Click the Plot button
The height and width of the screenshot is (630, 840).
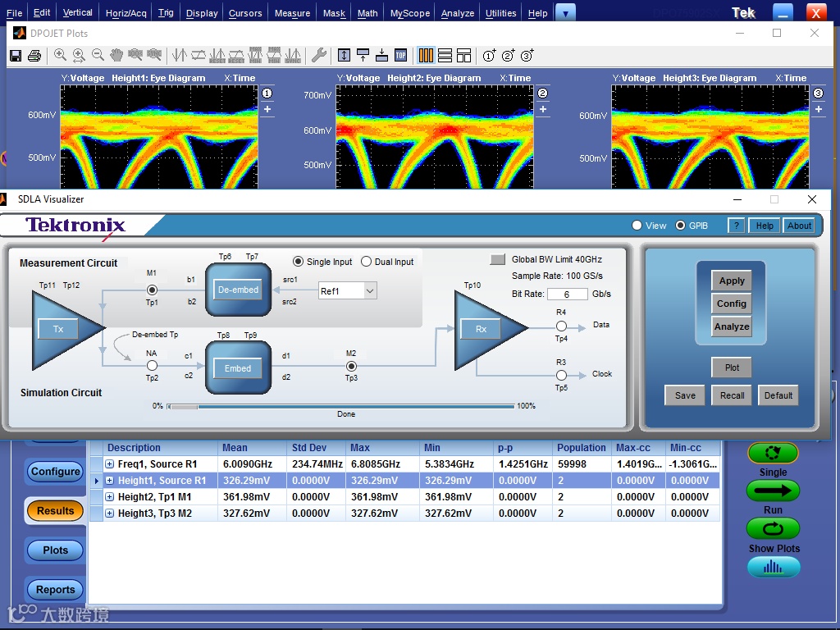[x=732, y=367]
